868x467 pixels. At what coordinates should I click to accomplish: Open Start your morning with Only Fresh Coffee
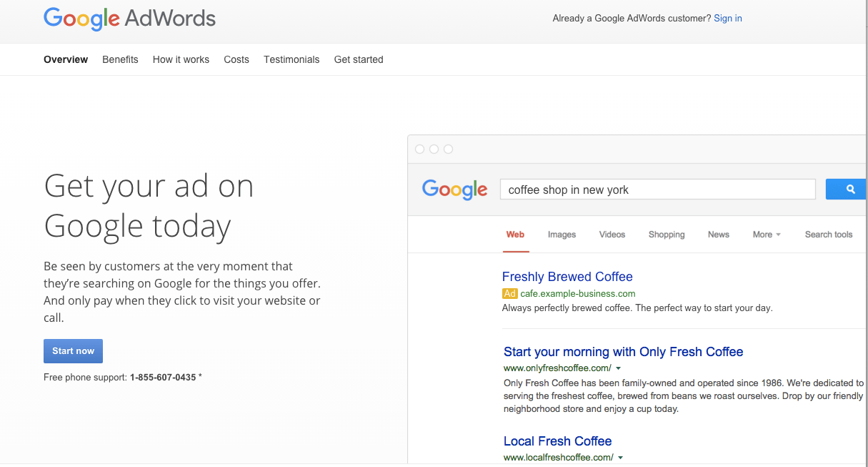[623, 352]
